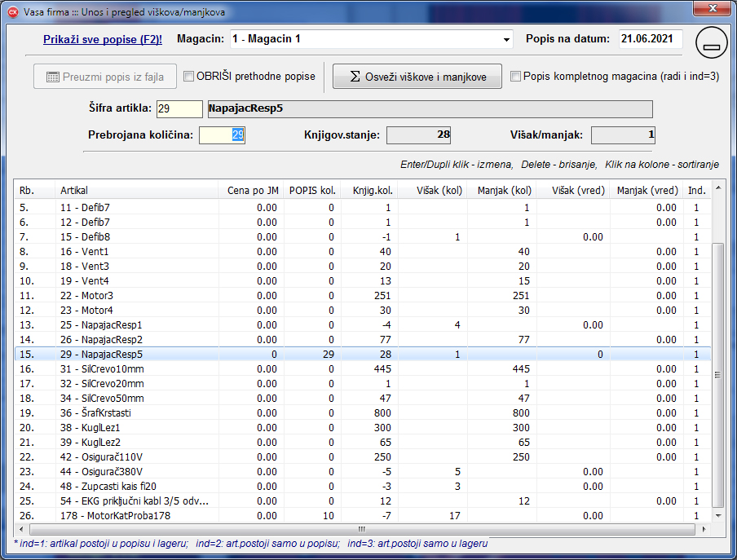Viewport: 737px width, 560px height.
Task: Click the round minus button near the date
Action: [712, 42]
